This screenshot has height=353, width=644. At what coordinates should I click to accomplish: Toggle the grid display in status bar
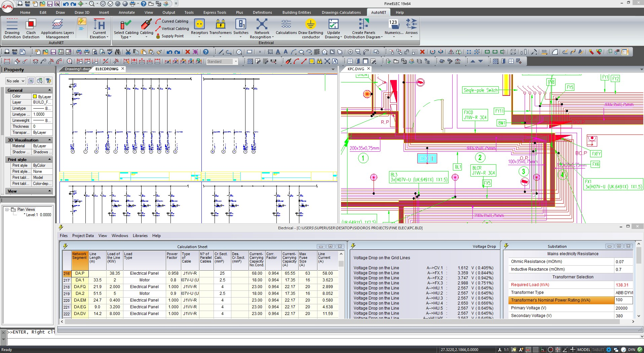pyautogui.click(x=536, y=350)
